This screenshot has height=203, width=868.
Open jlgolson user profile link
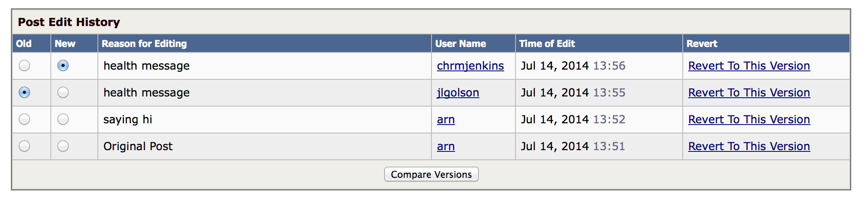click(458, 93)
